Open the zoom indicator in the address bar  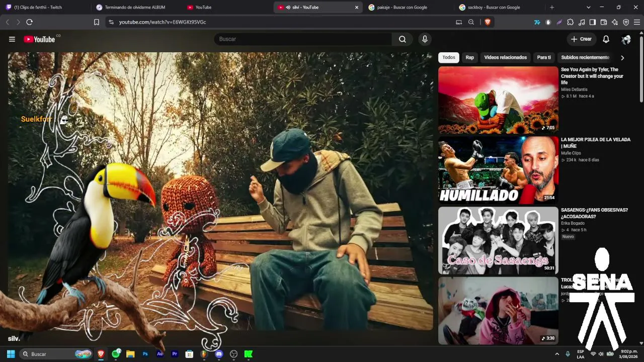[471, 22]
